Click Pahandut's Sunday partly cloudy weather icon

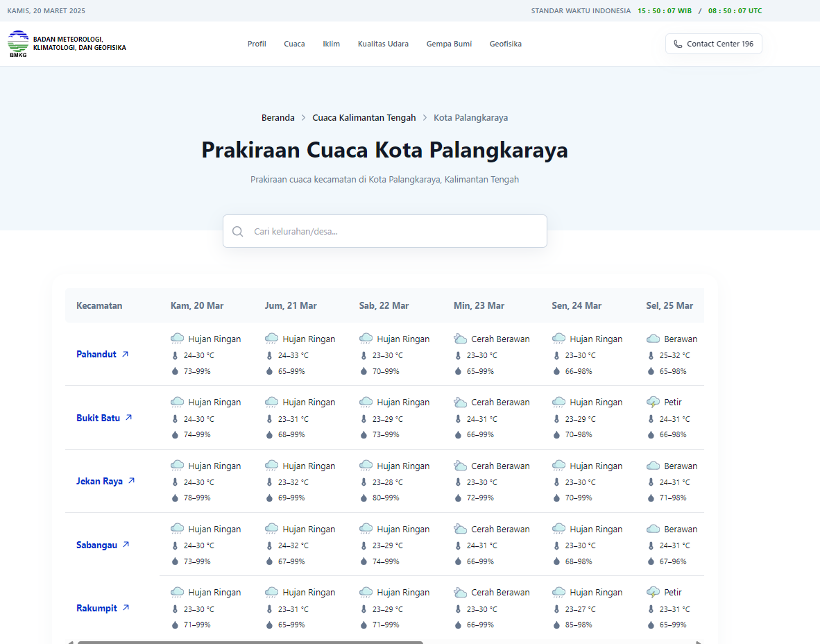tap(460, 339)
